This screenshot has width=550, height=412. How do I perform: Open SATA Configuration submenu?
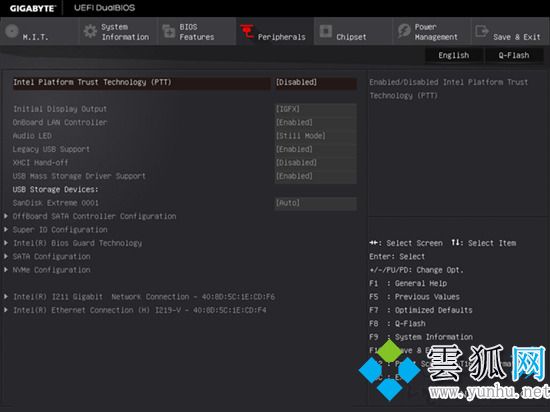pyautogui.click(x=52, y=257)
